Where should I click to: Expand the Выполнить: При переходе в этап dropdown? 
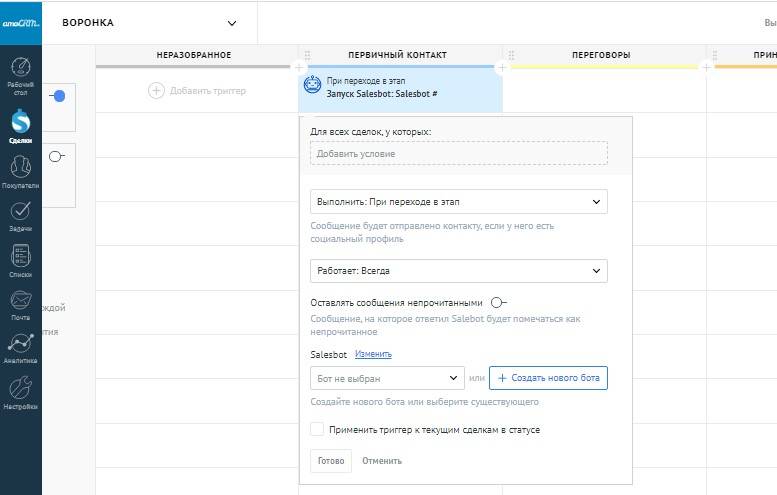pyautogui.click(x=458, y=202)
